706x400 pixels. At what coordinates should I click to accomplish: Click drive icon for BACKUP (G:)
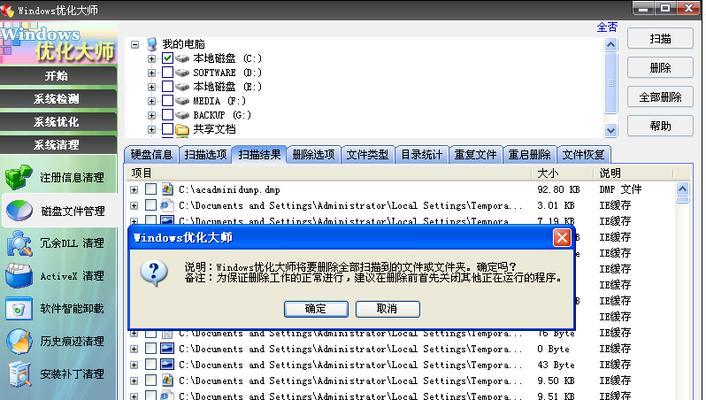[x=182, y=115]
